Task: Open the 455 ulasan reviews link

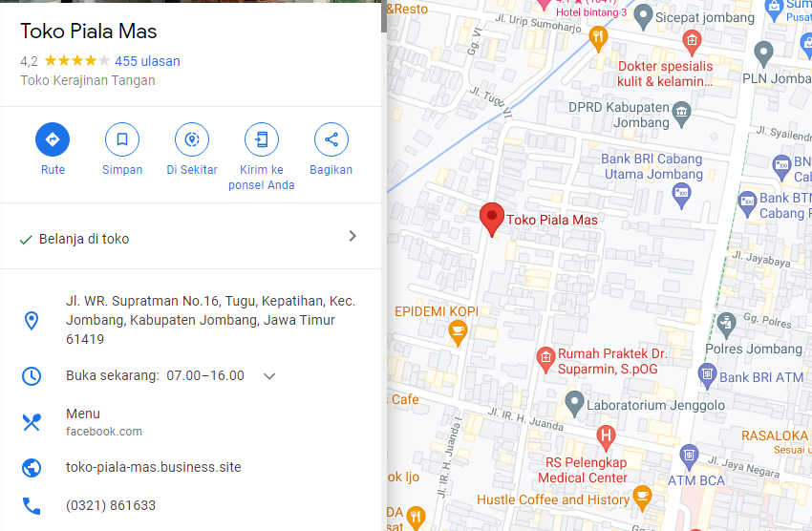Action: click(x=147, y=61)
